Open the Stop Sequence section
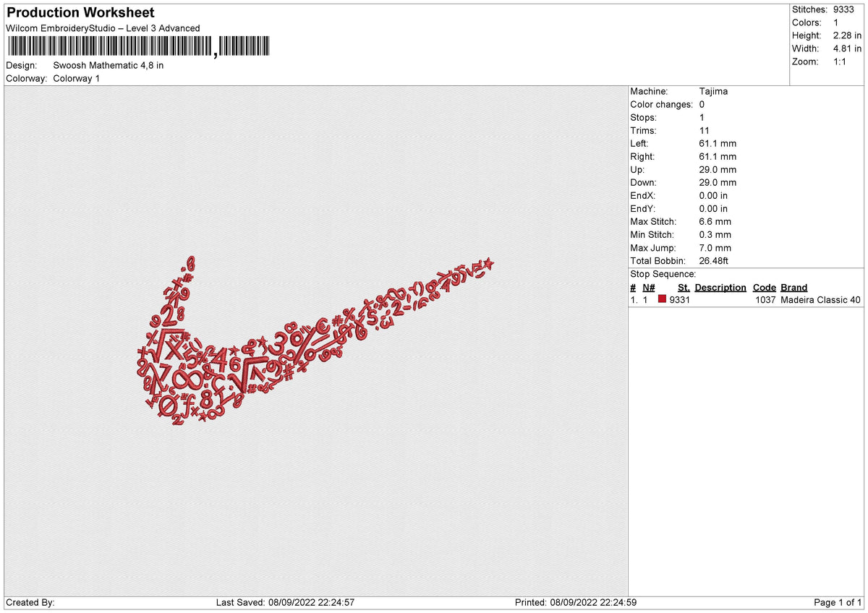The height and width of the screenshot is (613, 868). pyautogui.click(x=663, y=274)
